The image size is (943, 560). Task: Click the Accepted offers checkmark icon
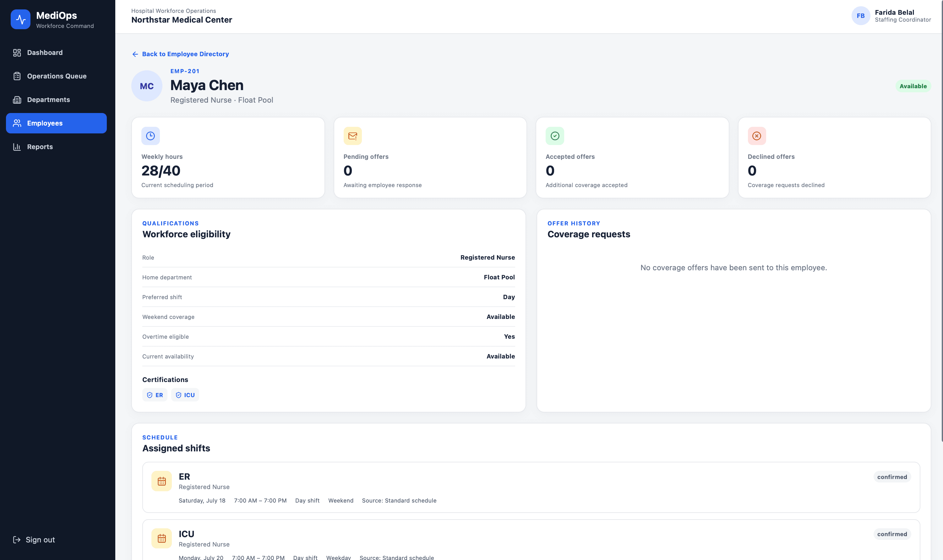pyautogui.click(x=555, y=136)
